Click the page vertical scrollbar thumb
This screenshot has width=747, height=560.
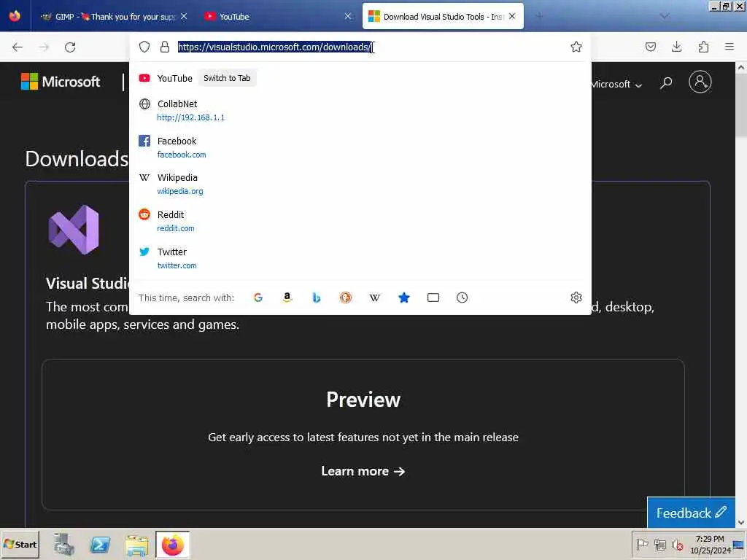pos(741,106)
